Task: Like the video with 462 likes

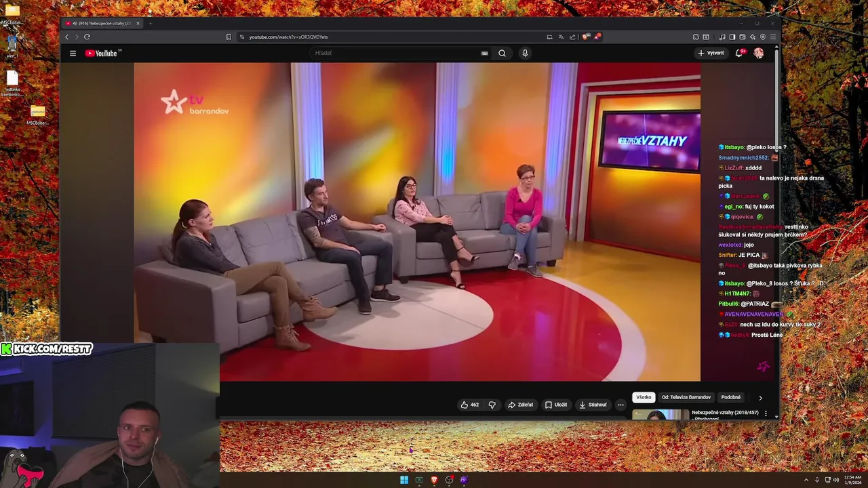Action: 470,405
